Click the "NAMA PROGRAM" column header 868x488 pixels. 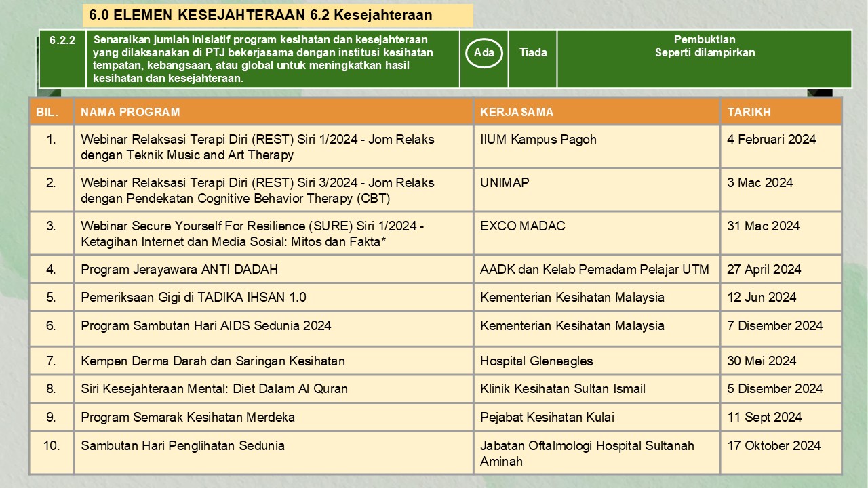pos(130,112)
